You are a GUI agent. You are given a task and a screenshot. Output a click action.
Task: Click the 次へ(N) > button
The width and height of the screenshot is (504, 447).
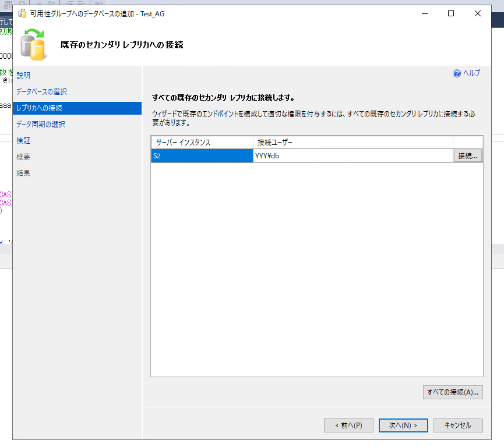coord(403,425)
